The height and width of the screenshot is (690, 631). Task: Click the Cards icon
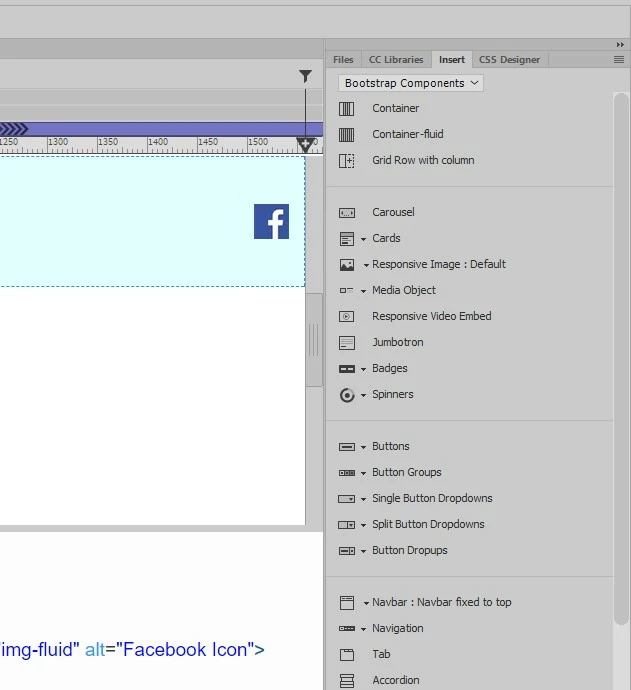(347, 239)
